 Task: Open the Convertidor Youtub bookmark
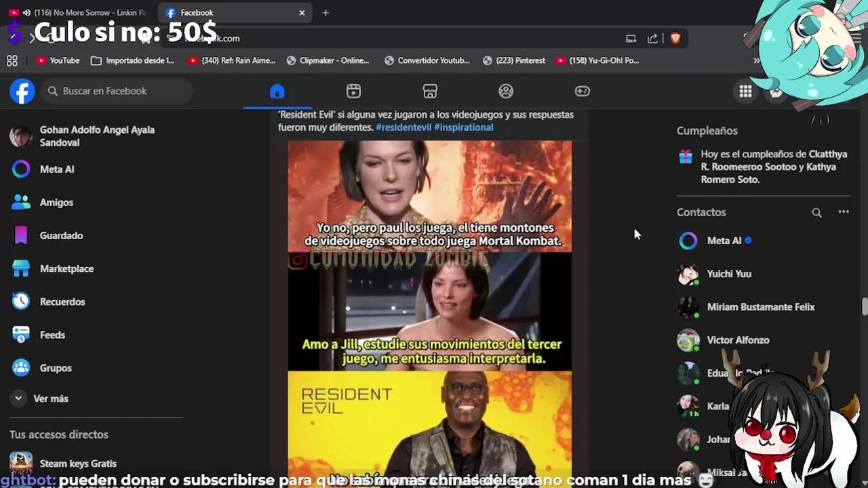[x=427, y=60]
